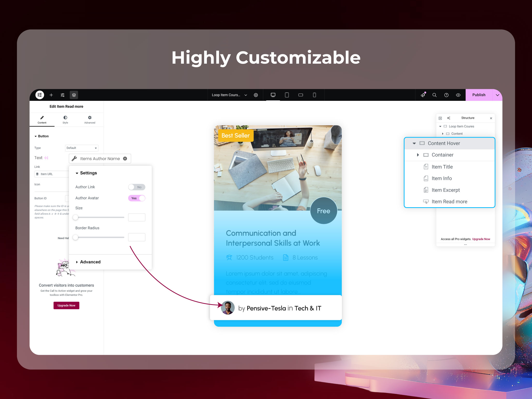Switch to the Style tab
532x399 pixels.
click(65, 120)
